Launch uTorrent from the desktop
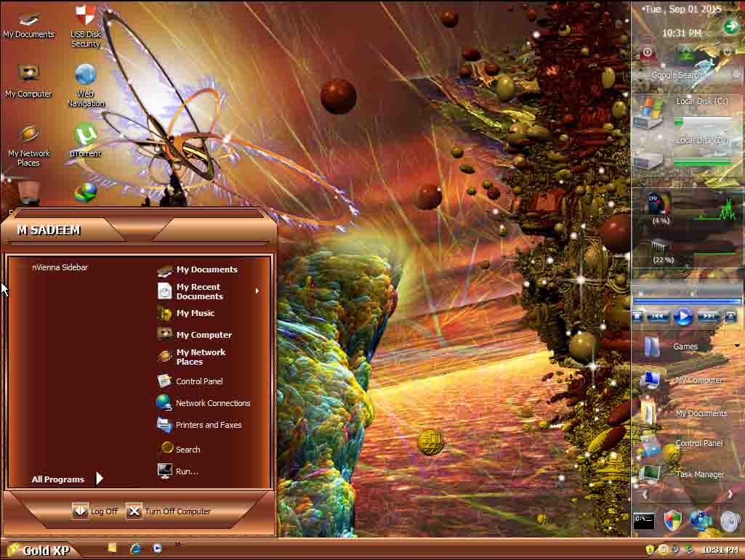Viewport: 745px width, 560px height. point(86,140)
